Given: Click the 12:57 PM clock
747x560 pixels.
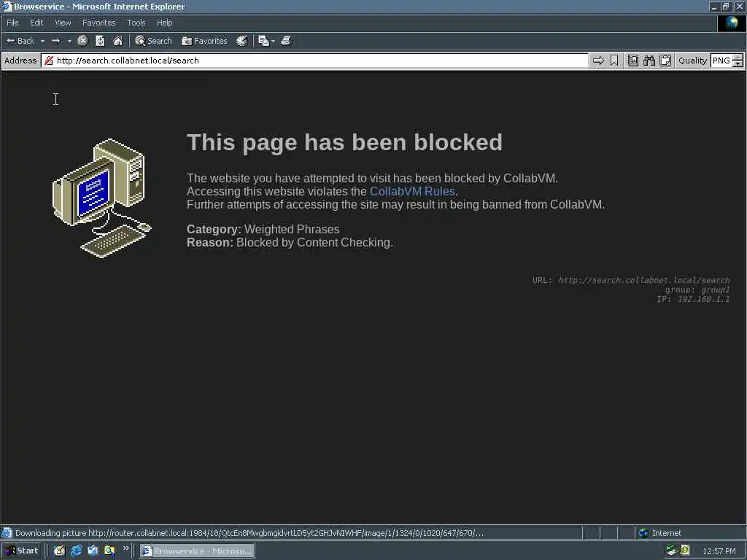Looking at the screenshot, I should click(719, 551).
